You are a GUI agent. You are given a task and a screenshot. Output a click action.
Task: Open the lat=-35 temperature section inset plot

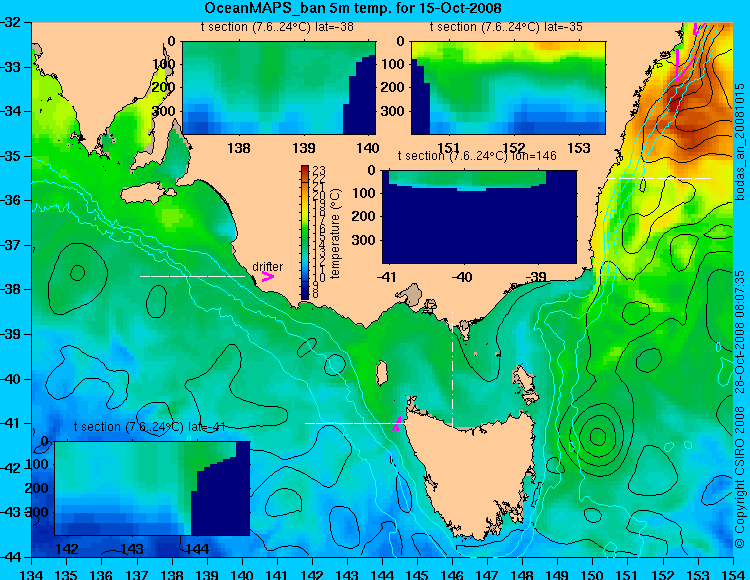508,88
